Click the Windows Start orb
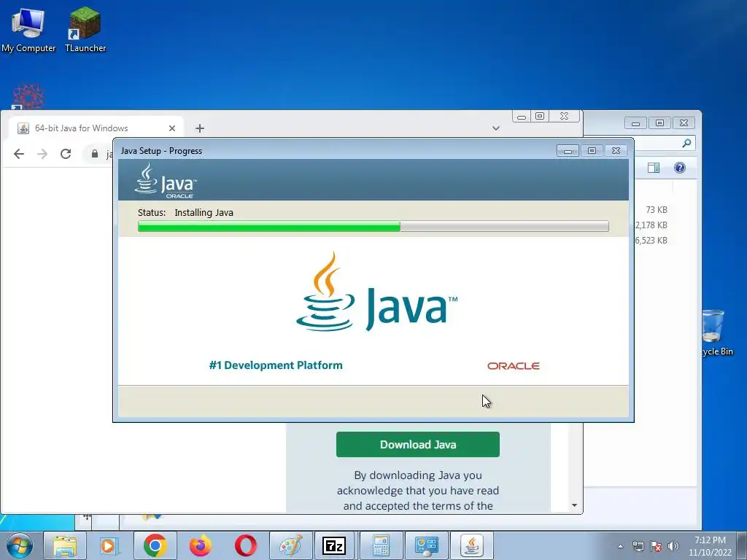Image resolution: width=747 pixels, height=560 pixels. 20,545
